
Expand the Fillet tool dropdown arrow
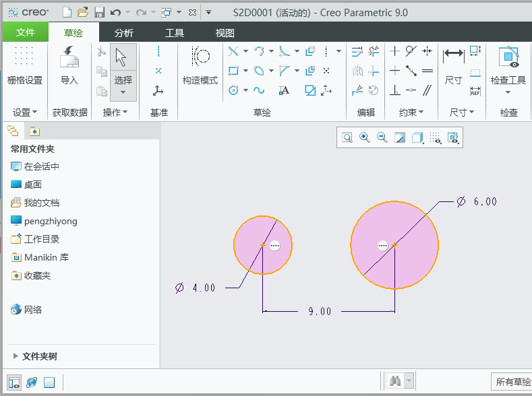click(x=297, y=51)
